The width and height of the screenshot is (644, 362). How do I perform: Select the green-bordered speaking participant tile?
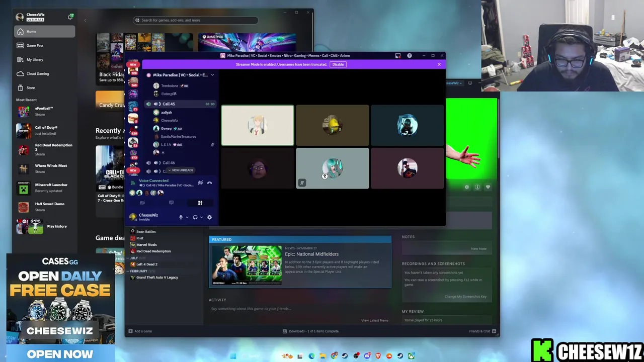coord(258,125)
